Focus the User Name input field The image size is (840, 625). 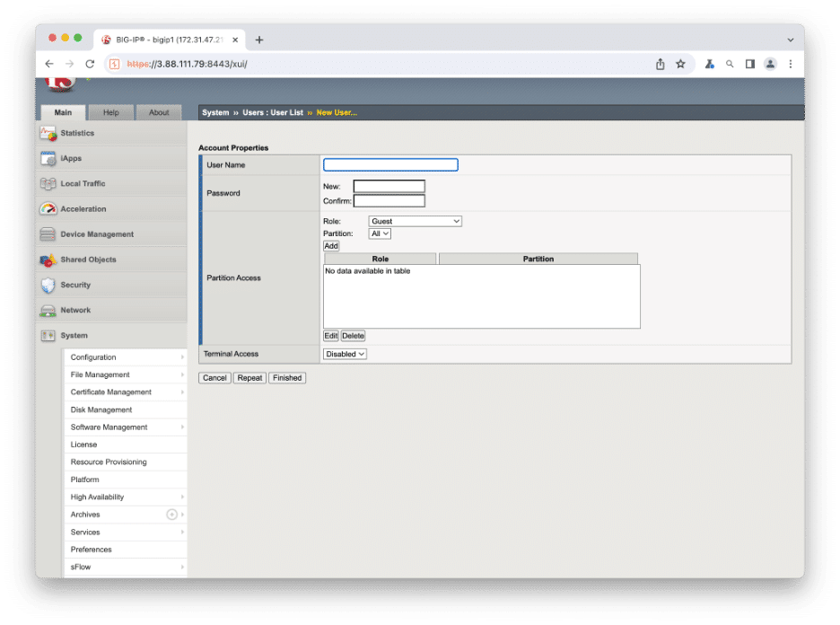[x=390, y=165]
